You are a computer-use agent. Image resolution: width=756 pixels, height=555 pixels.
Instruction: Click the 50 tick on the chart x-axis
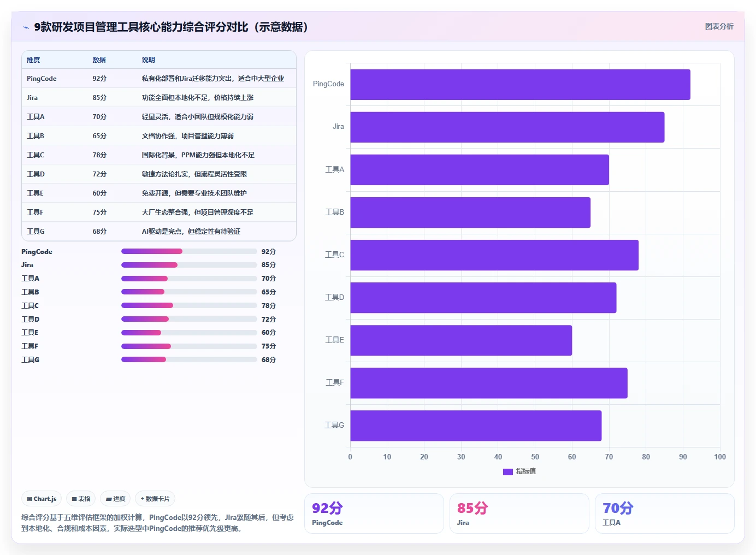535,457
